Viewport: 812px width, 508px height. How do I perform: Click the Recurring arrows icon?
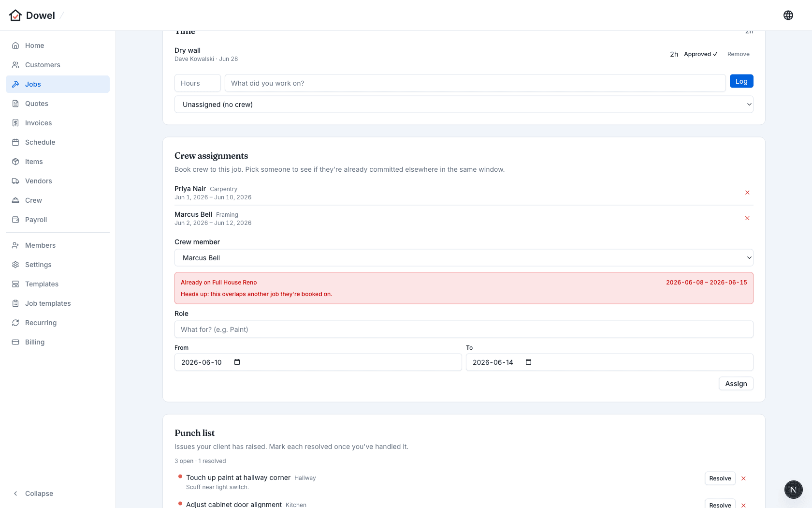15,323
